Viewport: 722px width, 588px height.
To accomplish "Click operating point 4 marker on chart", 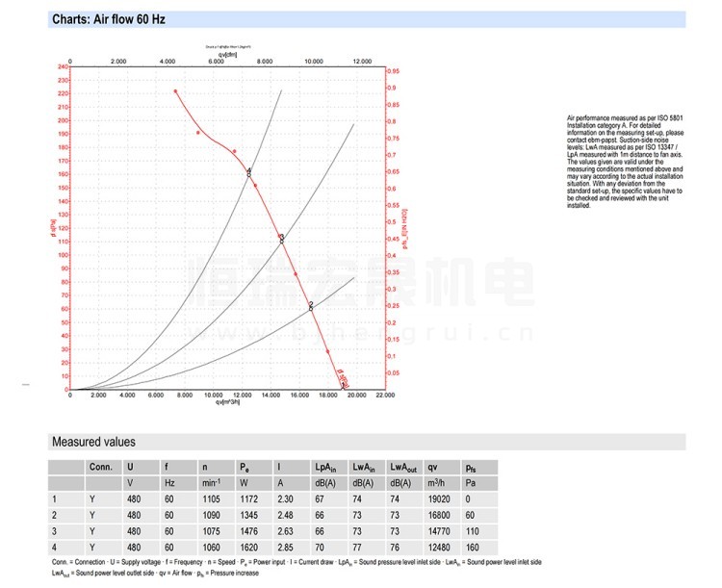I will pyautogui.click(x=248, y=172).
